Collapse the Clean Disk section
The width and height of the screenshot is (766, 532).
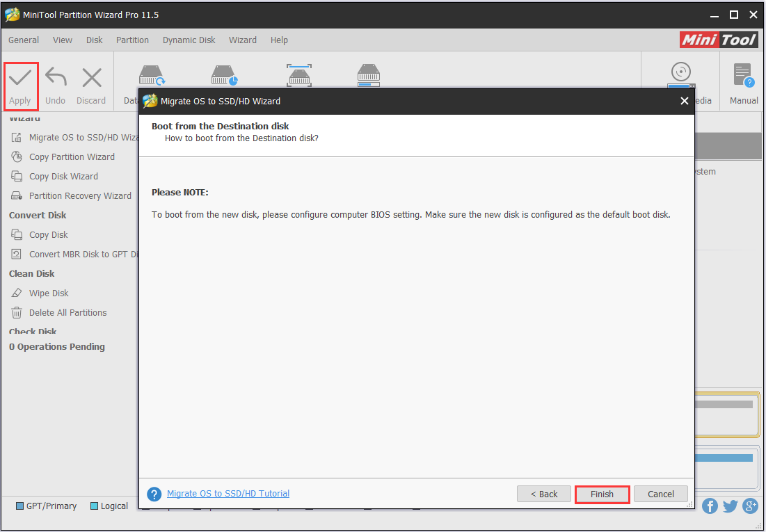coord(31,273)
